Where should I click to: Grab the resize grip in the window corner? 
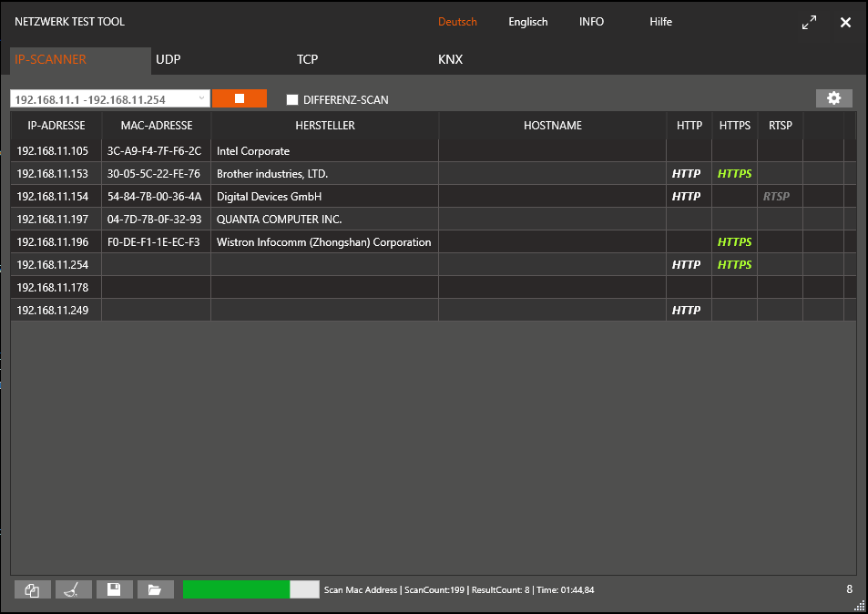(859, 605)
